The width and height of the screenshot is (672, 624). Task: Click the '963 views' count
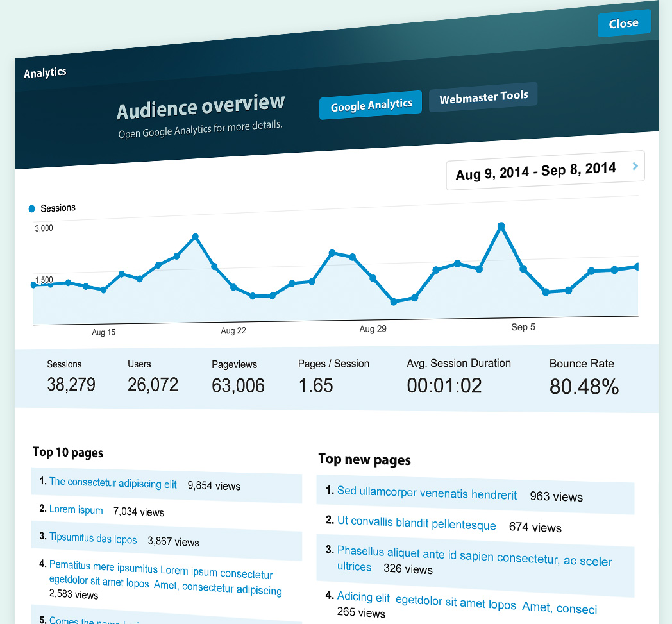point(557,497)
